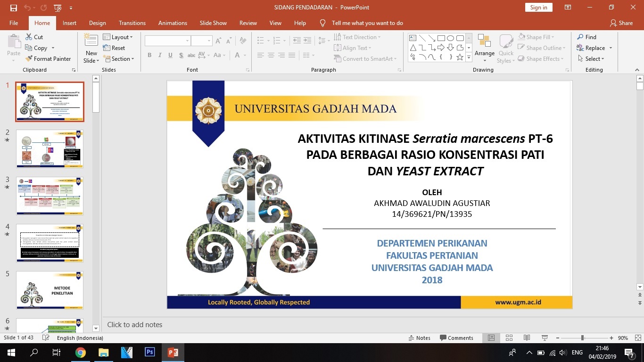Image resolution: width=644 pixels, height=362 pixels.
Task: Toggle Italic formatting
Action: [160, 55]
